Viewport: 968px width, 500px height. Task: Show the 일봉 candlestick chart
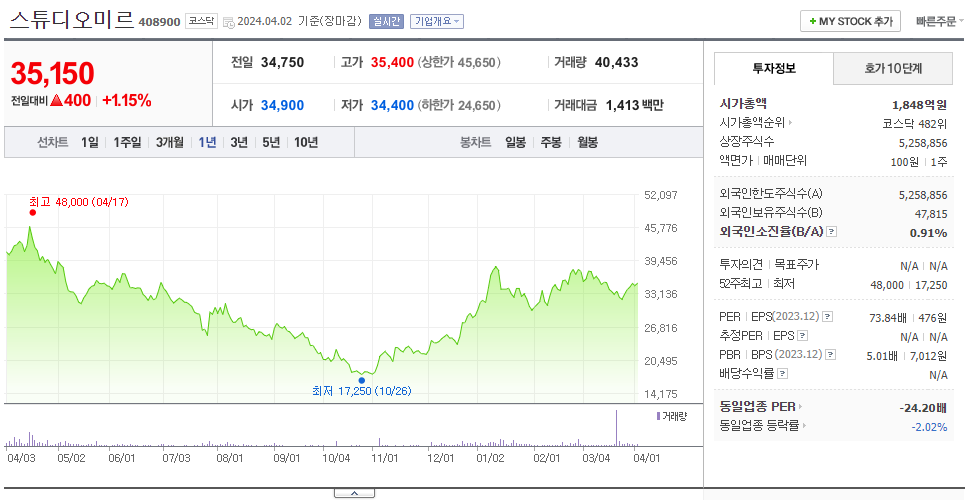[515, 143]
